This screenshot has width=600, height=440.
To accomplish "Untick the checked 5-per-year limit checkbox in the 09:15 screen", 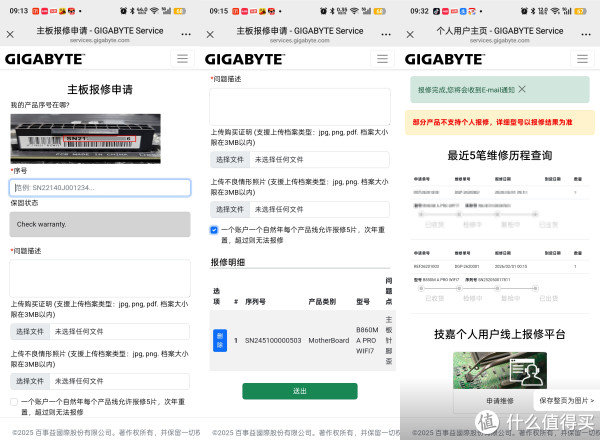I will 214,230.
